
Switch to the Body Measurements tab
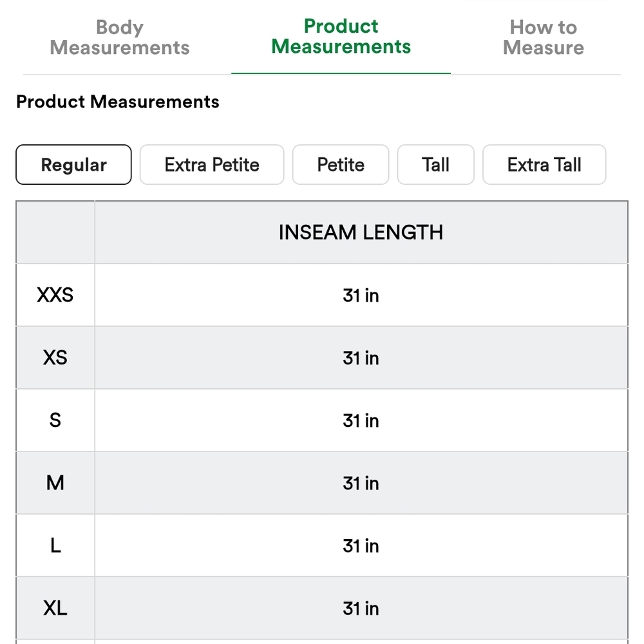click(120, 37)
